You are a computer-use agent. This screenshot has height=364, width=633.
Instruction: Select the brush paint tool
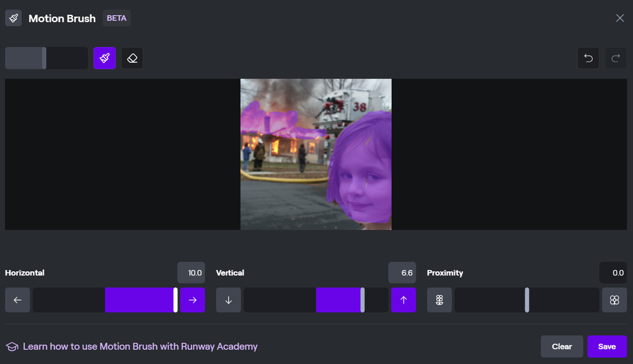coord(104,58)
